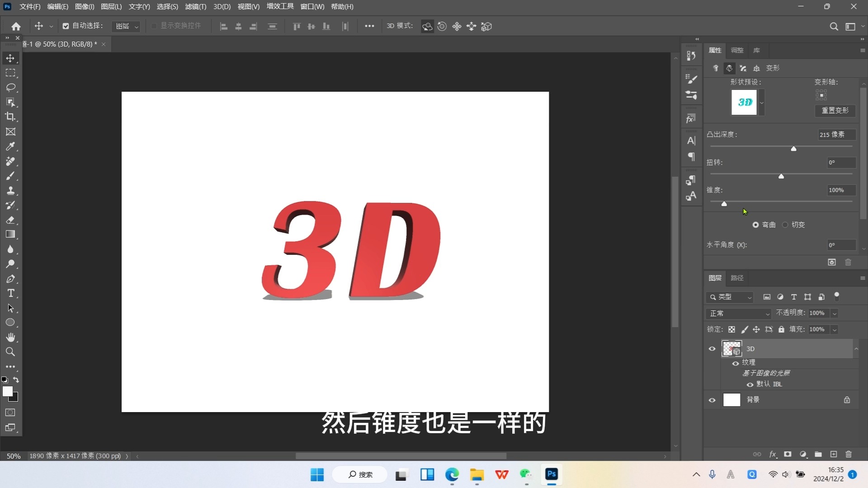Click the 凸出深度 slider handle
The height and width of the screenshot is (488, 868).
[793, 149]
